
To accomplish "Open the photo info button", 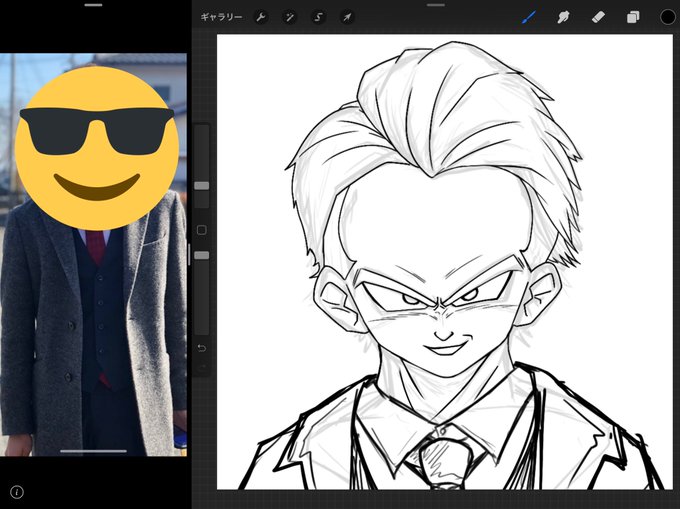I will (x=16, y=492).
